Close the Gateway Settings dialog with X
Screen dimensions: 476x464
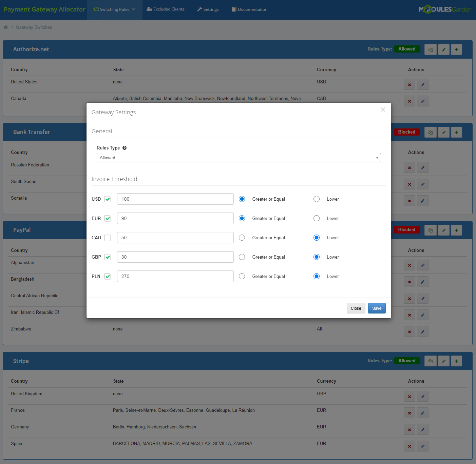[x=383, y=109]
